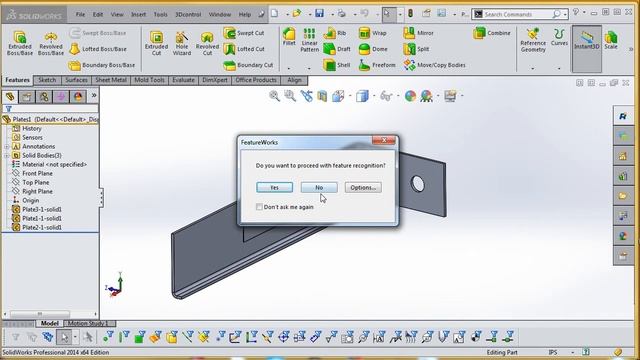Expand the Annotations tree node
This screenshot has height=360, width=640.
[7, 147]
